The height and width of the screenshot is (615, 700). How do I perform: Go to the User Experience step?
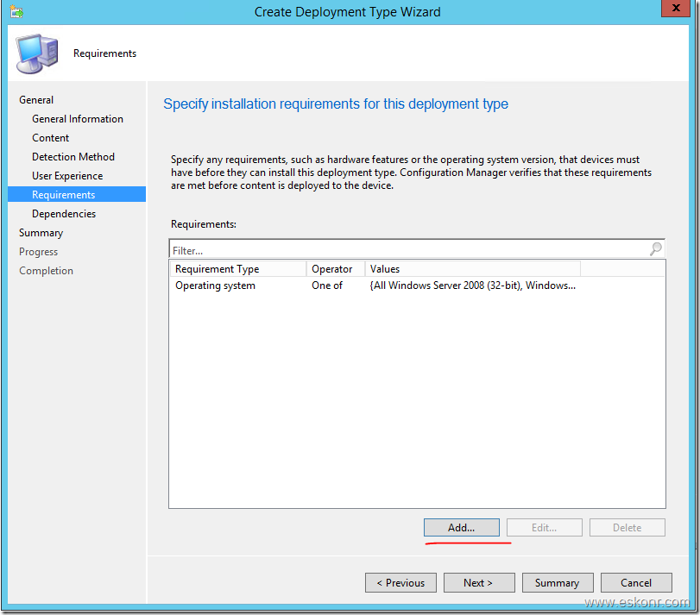pos(70,175)
